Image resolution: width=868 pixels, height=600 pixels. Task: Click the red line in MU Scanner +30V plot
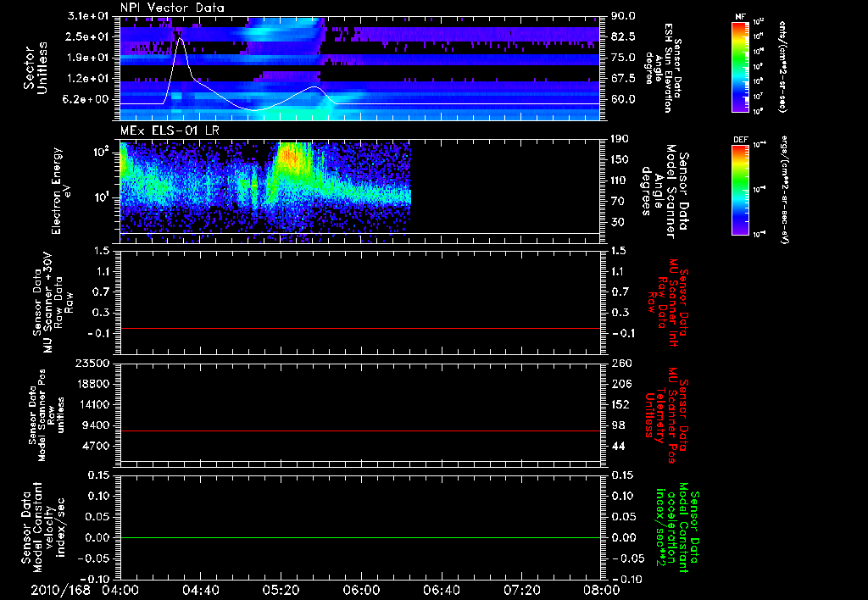click(x=360, y=329)
